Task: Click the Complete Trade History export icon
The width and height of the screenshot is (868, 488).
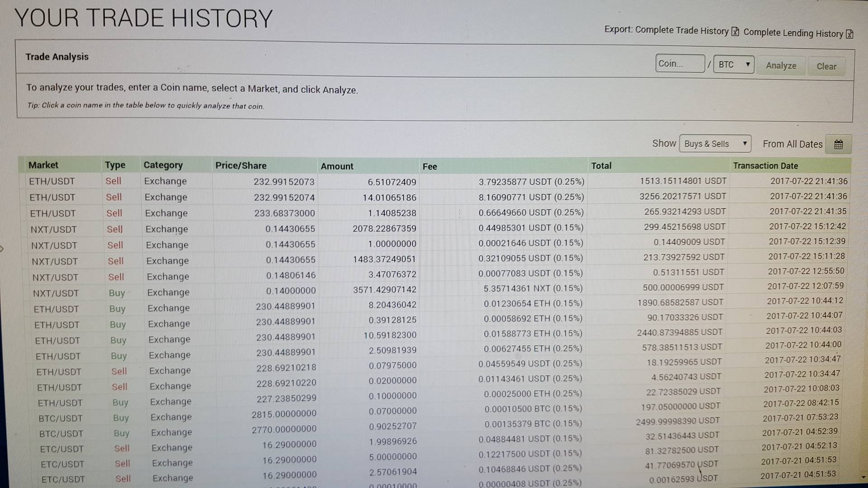Action: tap(736, 32)
